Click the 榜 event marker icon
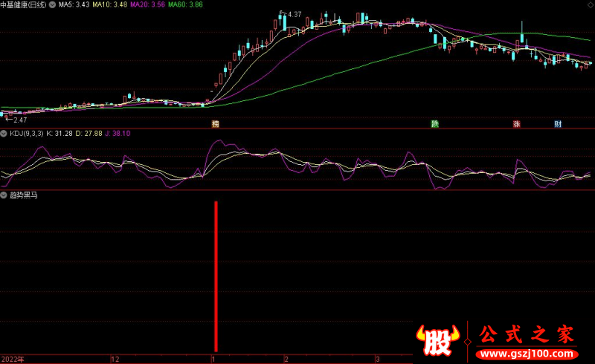The image size is (595, 364). [x=216, y=124]
